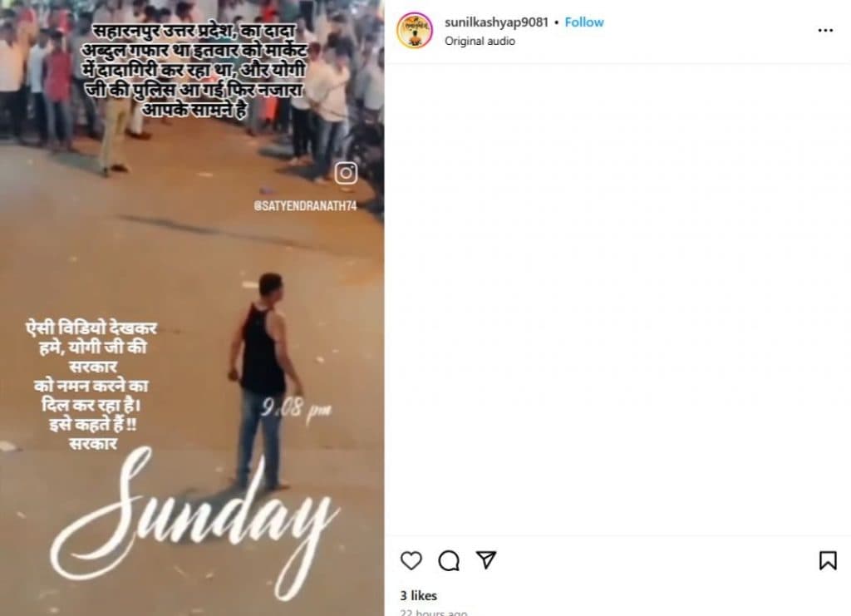The width and height of the screenshot is (851, 616).
Task: Open the three-dot more options menu
Action: tap(825, 31)
